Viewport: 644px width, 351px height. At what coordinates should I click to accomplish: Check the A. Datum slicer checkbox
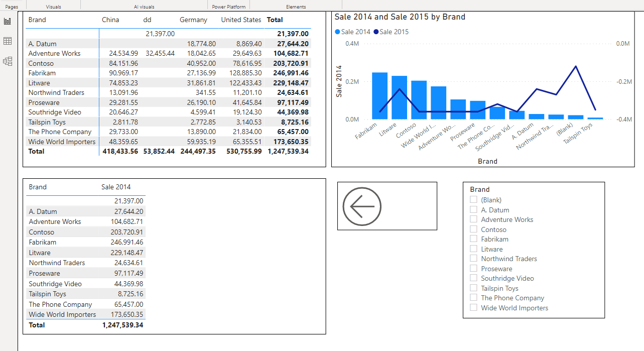473,209
